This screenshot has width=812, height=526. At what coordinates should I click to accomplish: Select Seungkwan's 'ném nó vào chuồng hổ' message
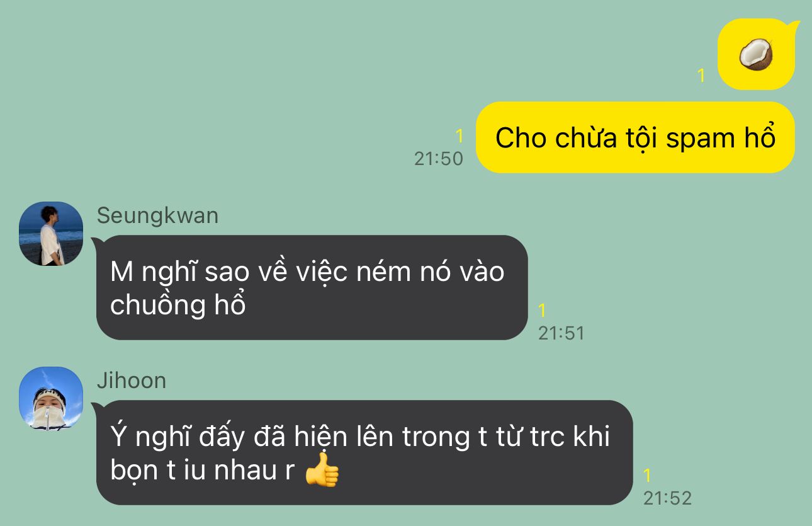[x=312, y=287]
